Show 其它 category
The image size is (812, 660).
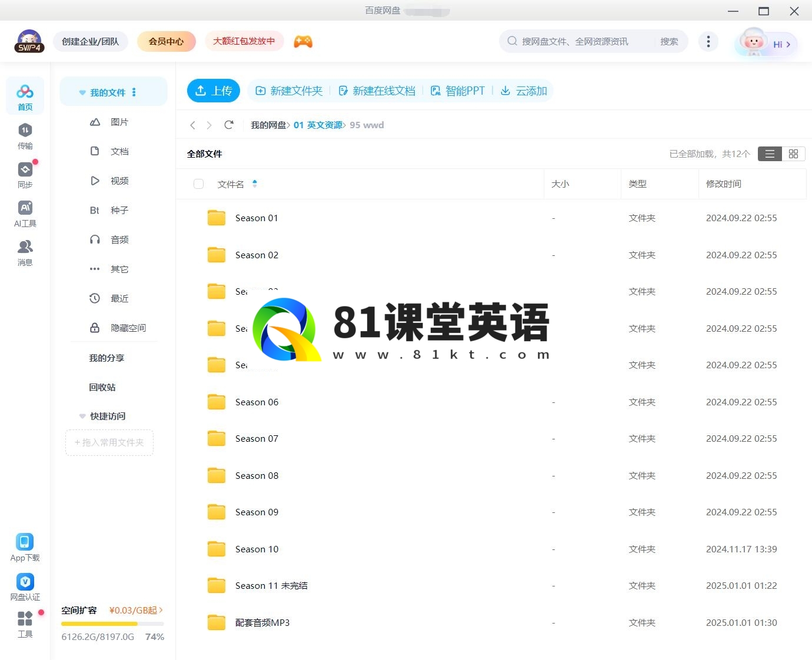point(109,269)
